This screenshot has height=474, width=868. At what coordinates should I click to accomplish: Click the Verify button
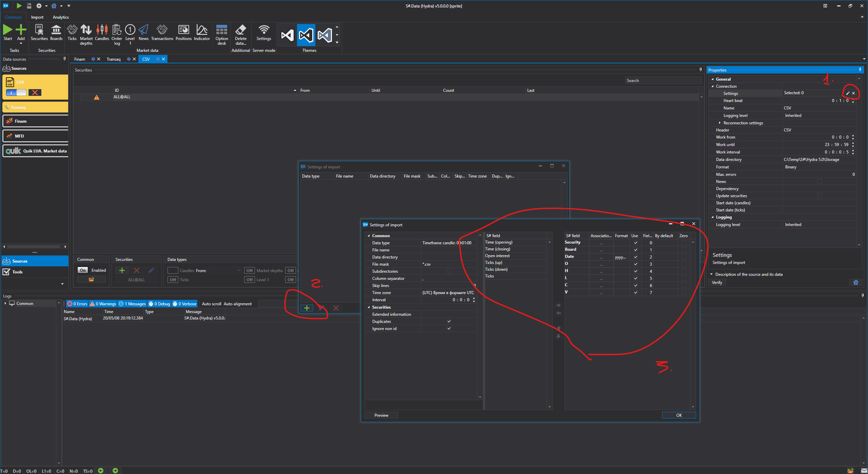pos(717,283)
